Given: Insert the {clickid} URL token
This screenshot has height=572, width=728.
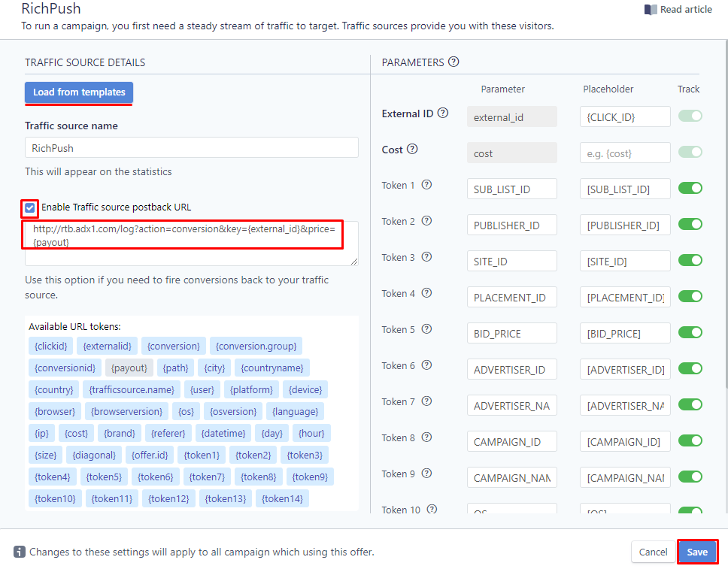Looking at the screenshot, I should coord(51,346).
